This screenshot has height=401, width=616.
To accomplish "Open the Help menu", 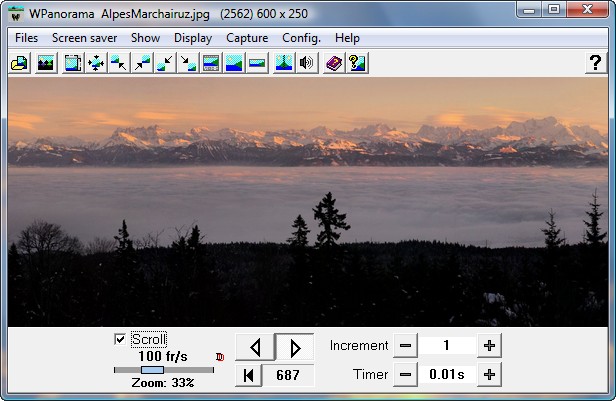I will (347, 38).
